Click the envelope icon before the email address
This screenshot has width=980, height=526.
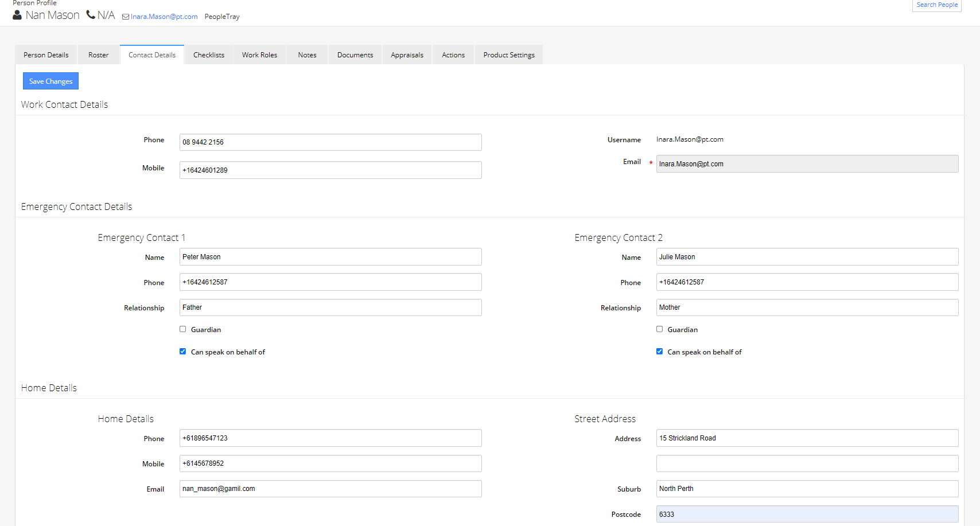click(125, 17)
